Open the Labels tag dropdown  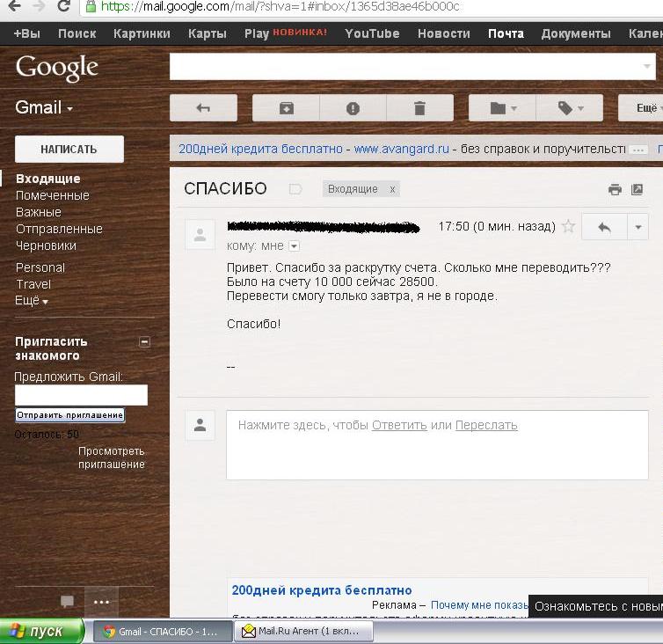[570, 108]
